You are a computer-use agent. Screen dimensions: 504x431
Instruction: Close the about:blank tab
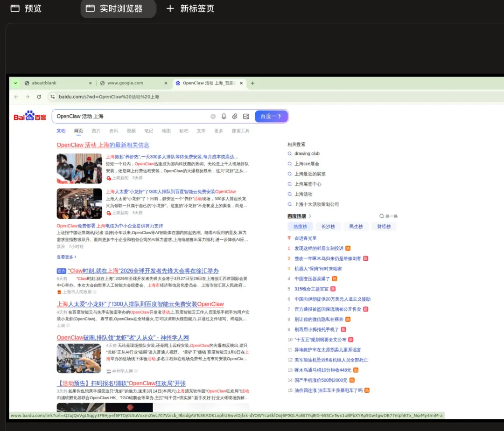coord(91,83)
